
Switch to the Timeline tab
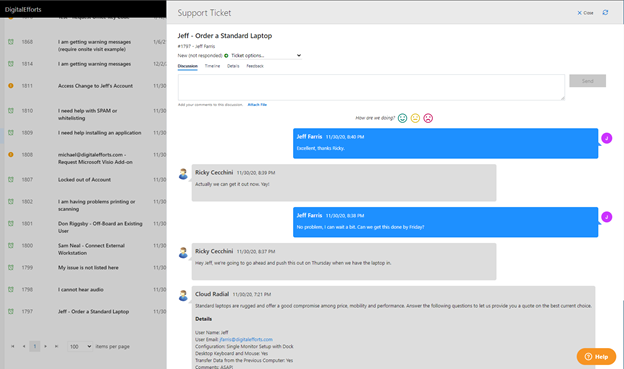212,66
